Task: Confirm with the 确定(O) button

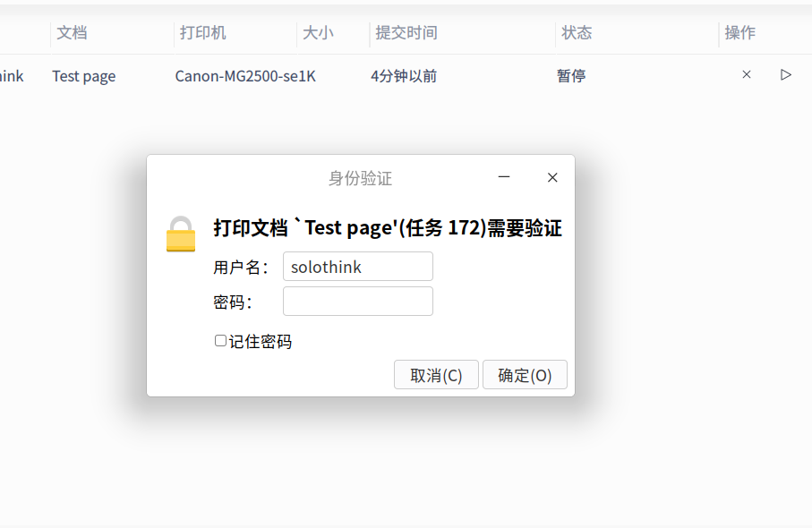Action: coord(525,375)
